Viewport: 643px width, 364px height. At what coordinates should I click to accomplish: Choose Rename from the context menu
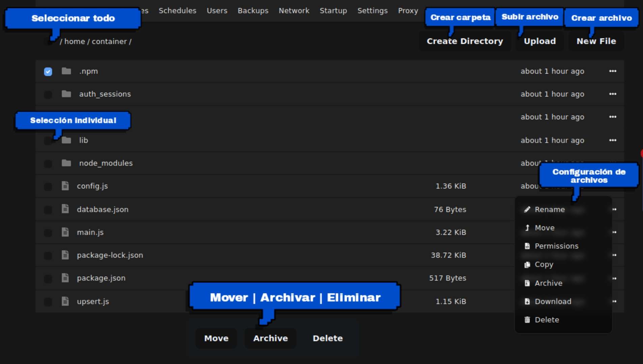tap(549, 209)
